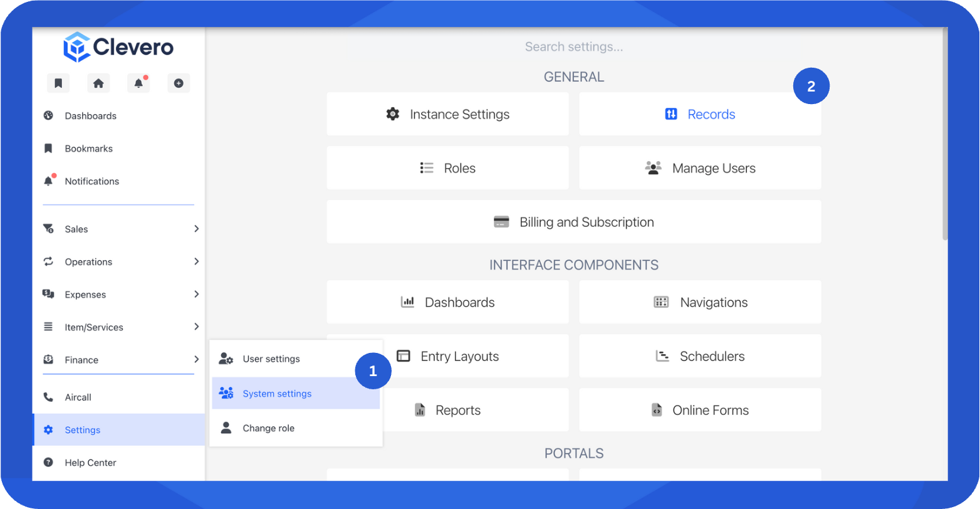Choose Change role from popup menu
The image size is (980, 509).
click(296, 428)
